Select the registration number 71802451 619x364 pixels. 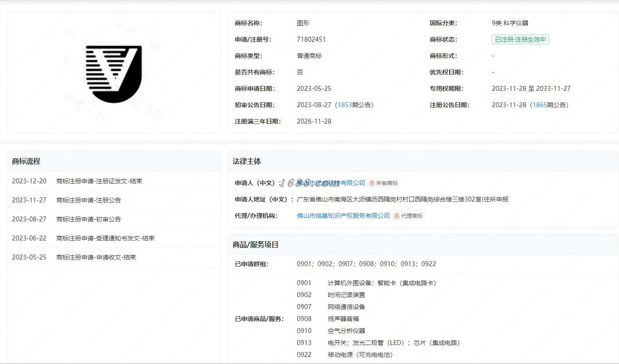[x=311, y=39]
